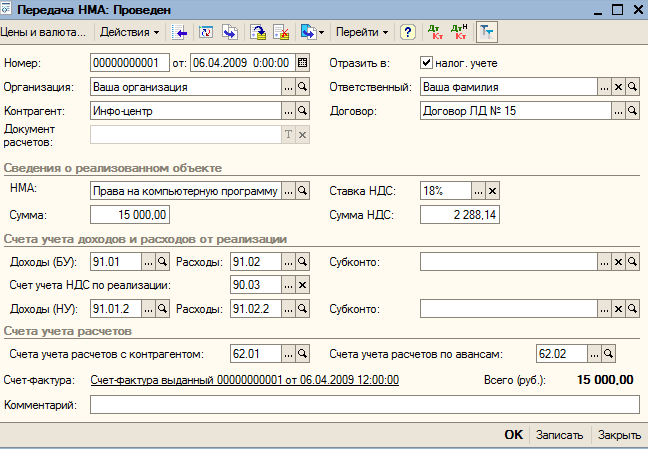
Task: Open lookup for account 91.01
Action: coord(162,262)
